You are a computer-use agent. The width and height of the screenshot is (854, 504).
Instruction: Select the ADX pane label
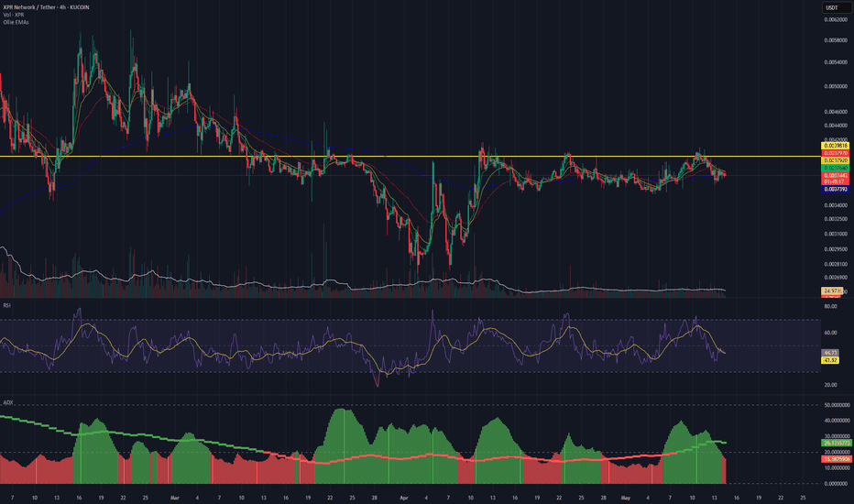[7, 402]
